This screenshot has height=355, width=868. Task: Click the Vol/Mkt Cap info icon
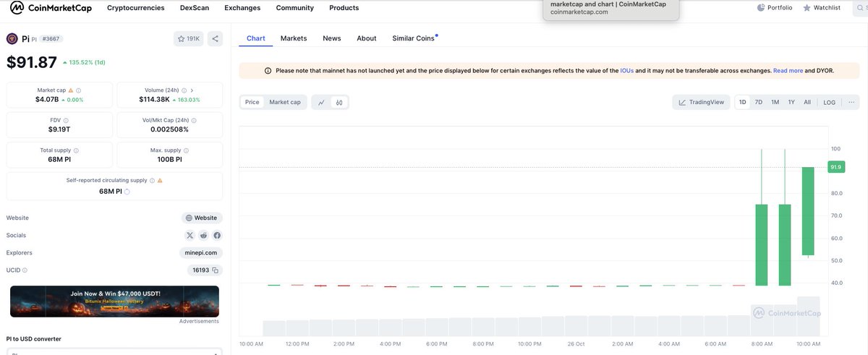(x=192, y=120)
